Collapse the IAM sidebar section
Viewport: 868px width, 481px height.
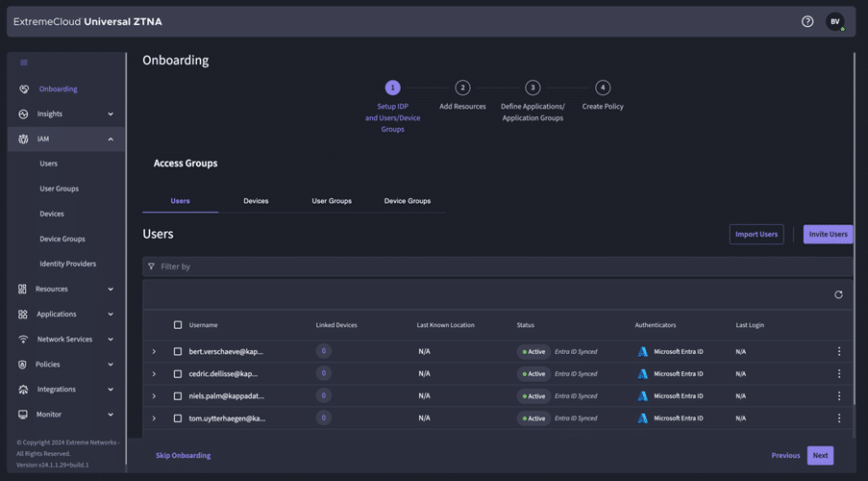click(x=111, y=139)
